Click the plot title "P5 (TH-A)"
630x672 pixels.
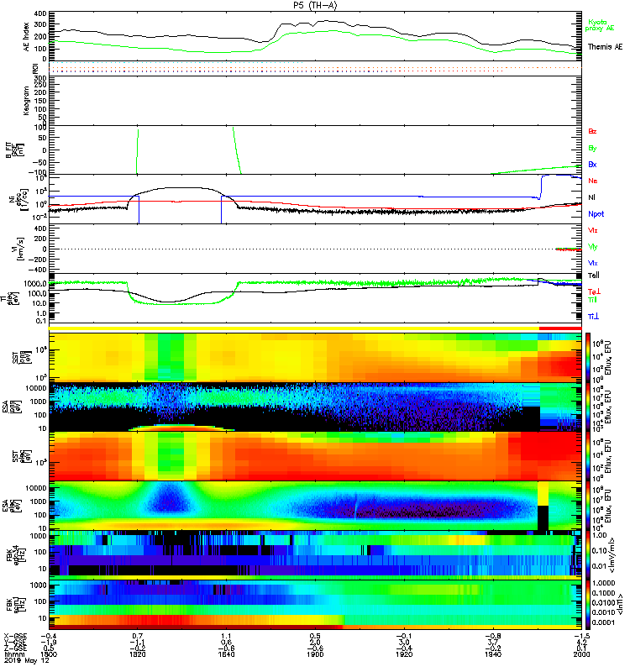click(x=315, y=6)
